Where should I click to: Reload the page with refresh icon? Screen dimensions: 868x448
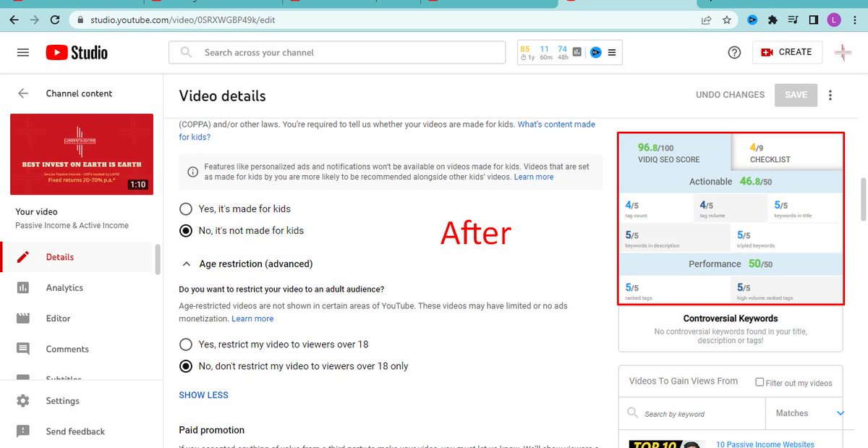coord(56,20)
